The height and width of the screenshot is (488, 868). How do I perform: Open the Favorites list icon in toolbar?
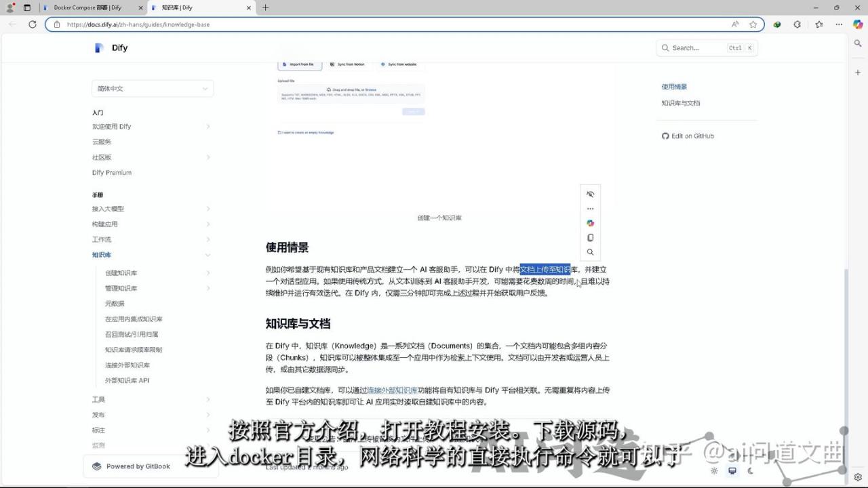point(818,24)
